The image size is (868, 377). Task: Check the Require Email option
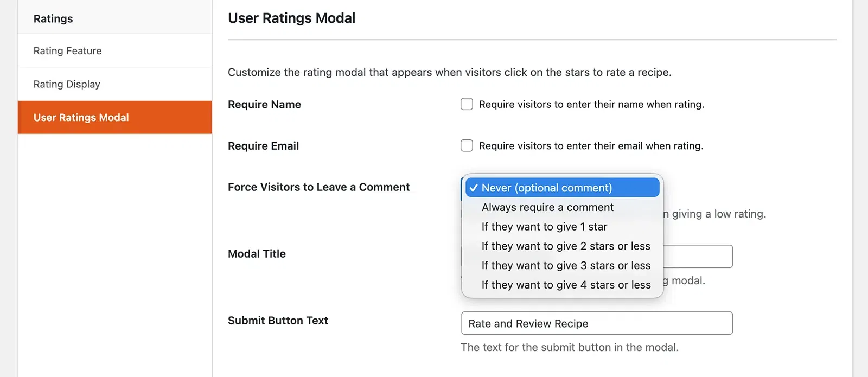pos(467,145)
